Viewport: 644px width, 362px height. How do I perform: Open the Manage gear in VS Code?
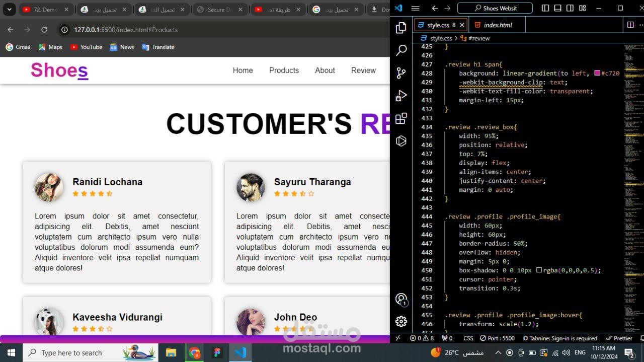click(401, 321)
